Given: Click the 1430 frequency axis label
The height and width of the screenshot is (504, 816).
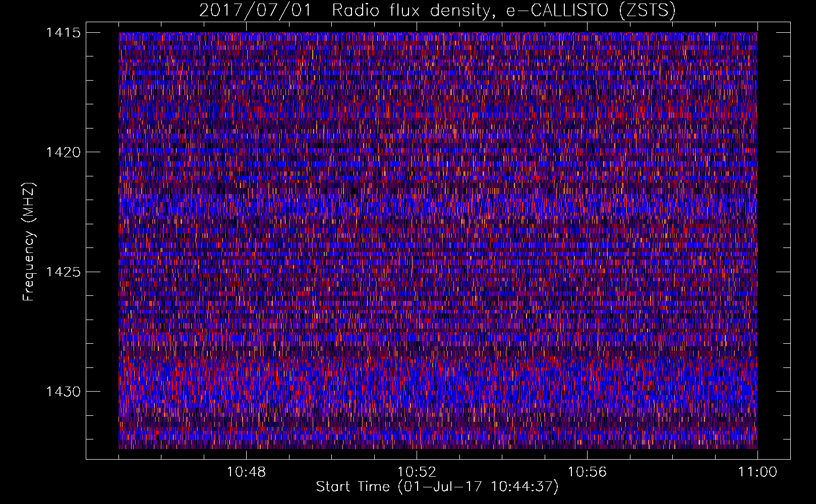Looking at the screenshot, I should (x=63, y=392).
